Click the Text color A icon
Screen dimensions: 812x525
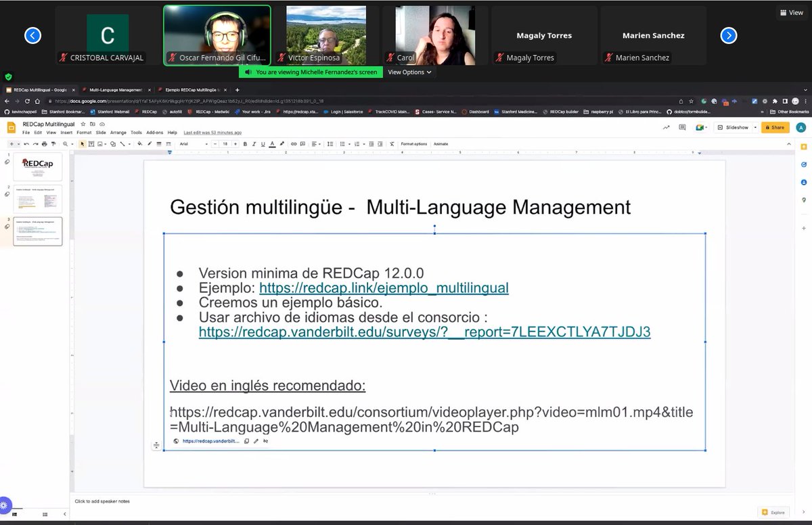(272, 144)
